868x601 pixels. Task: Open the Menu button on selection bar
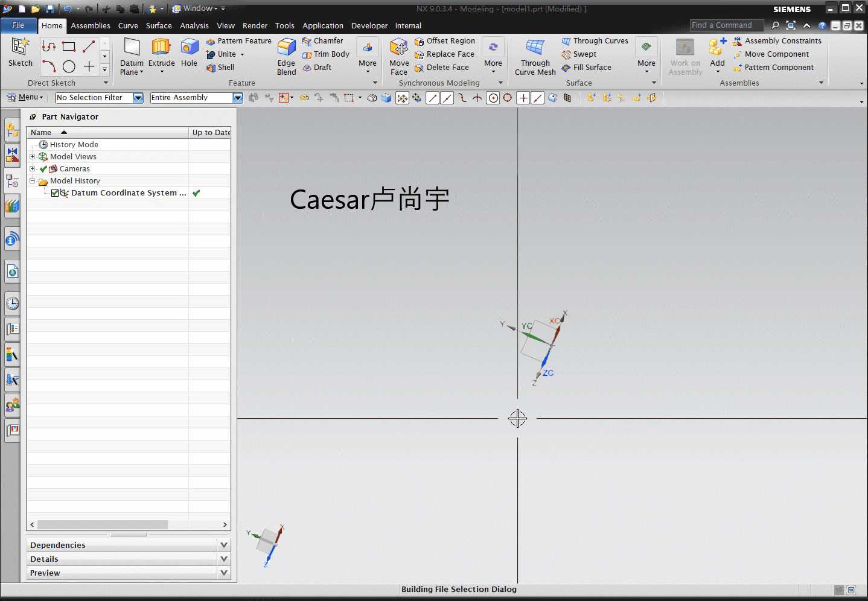pos(24,97)
